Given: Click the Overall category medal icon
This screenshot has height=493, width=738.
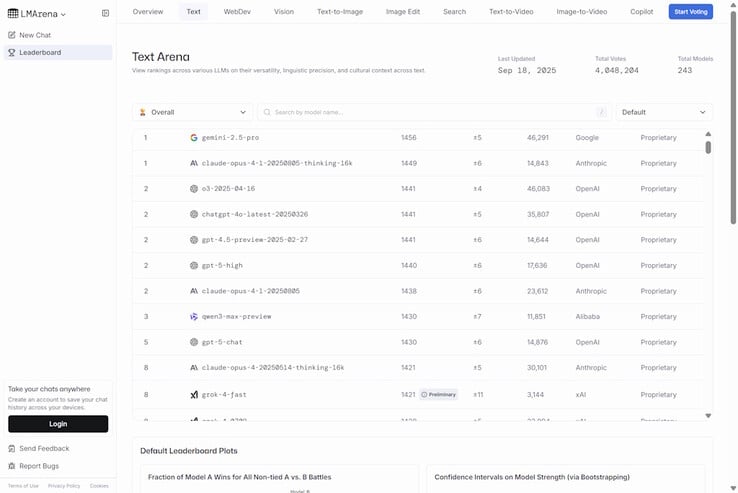Looking at the screenshot, I should point(143,112).
